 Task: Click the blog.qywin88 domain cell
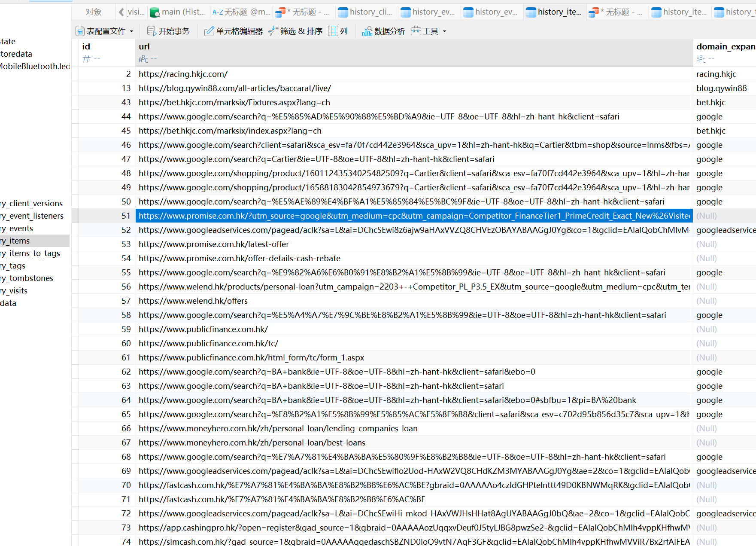(x=725, y=88)
